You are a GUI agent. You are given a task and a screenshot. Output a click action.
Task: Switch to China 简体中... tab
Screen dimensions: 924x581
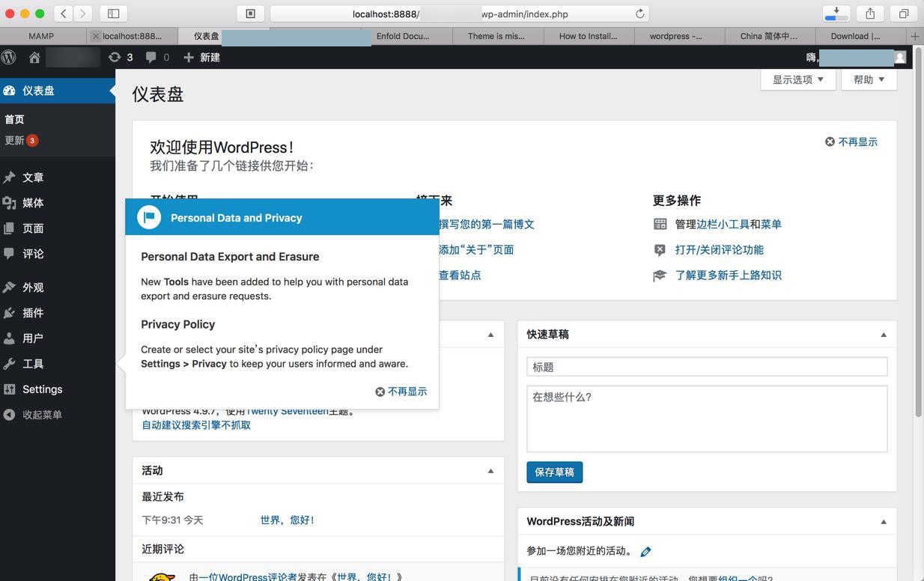pos(769,36)
